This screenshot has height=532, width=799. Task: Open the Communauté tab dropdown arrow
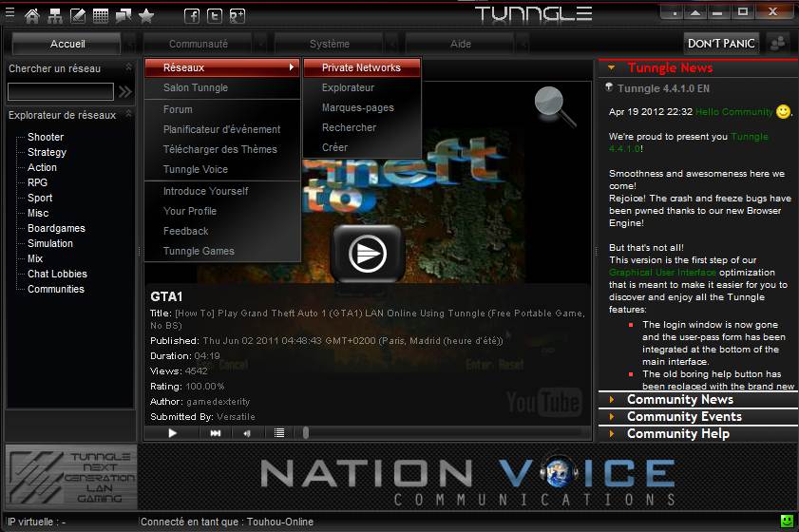[260, 45]
